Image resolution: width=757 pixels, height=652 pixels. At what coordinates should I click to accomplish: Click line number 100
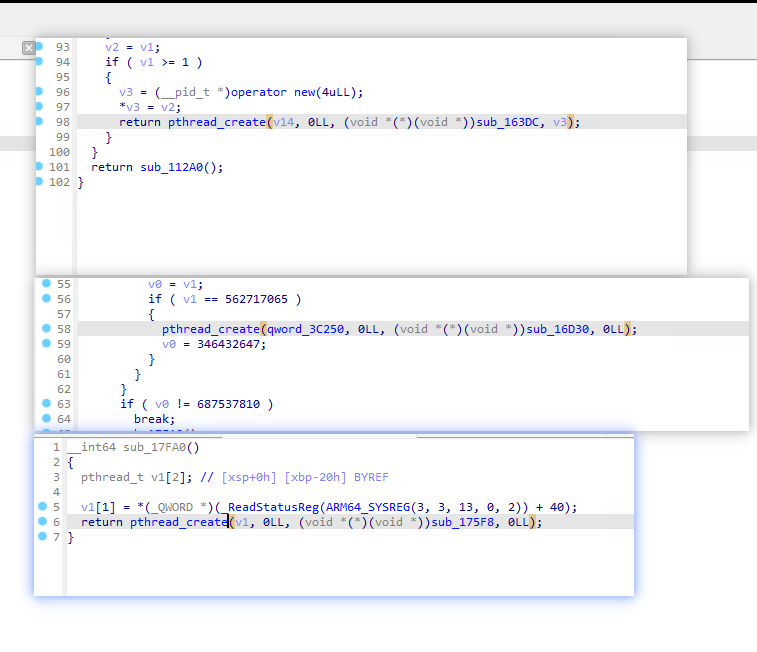pyautogui.click(x=59, y=152)
